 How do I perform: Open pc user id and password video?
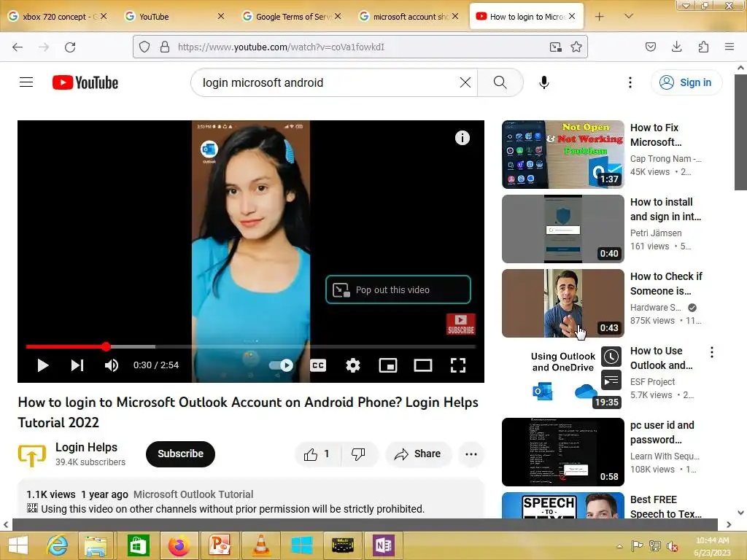pyautogui.click(x=563, y=452)
